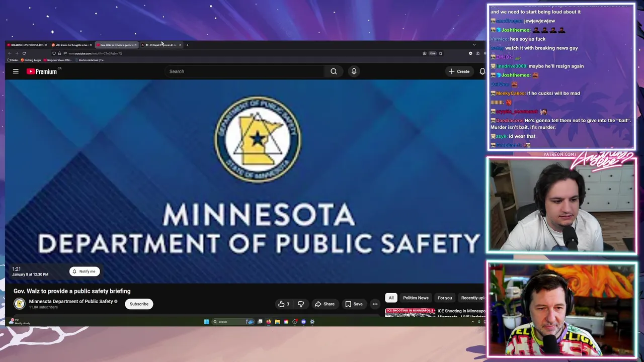Click the magnifier search button on YouTube
Image resolution: width=644 pixels, height=362 pixels.
pos(334,71)
